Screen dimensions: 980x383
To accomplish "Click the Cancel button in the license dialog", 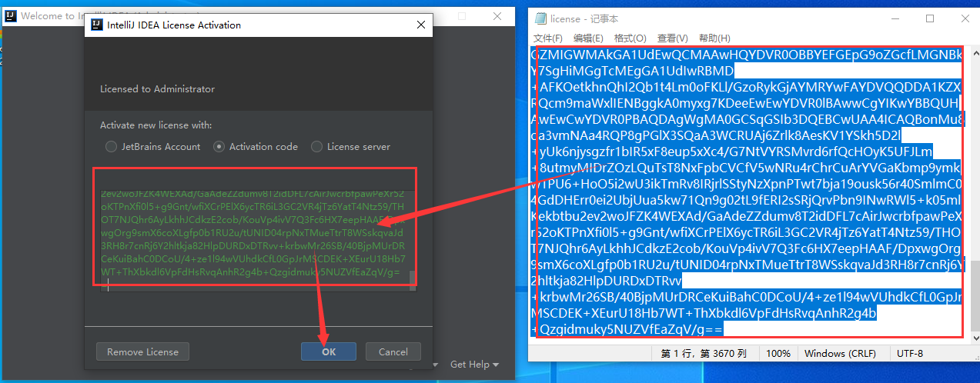I will pos(393,351).
